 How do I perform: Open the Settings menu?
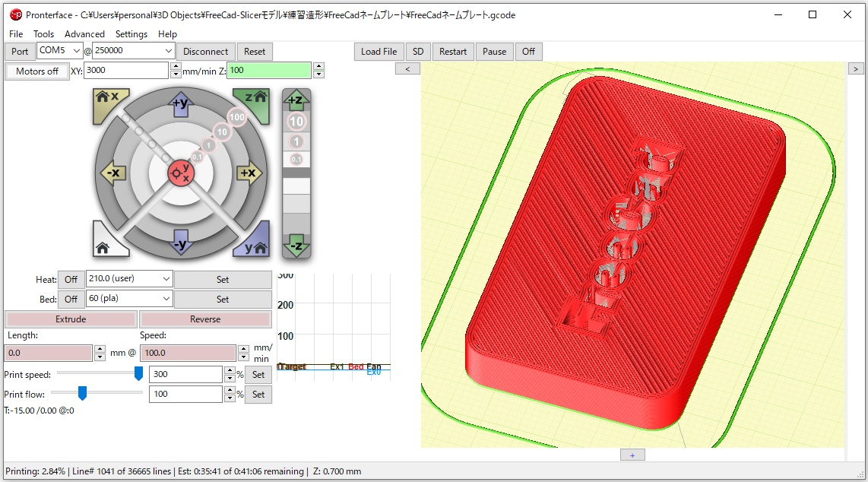(x=131, y=34)
